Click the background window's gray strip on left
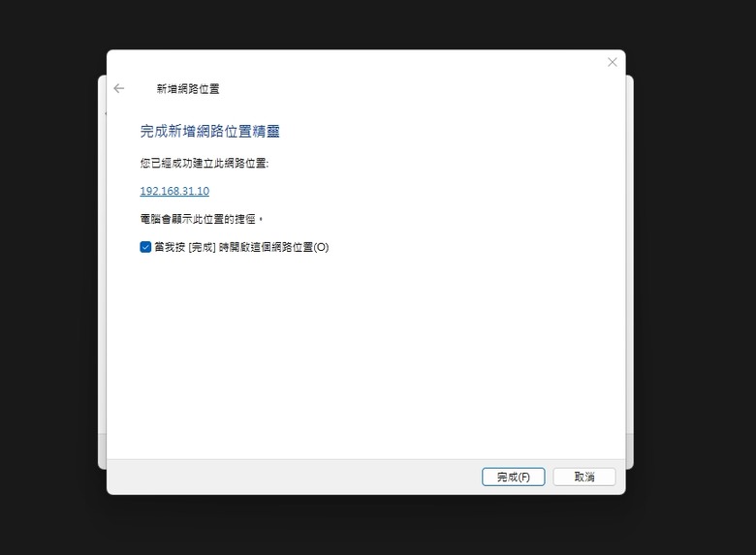The image size is (756, 555). point(102,448)
